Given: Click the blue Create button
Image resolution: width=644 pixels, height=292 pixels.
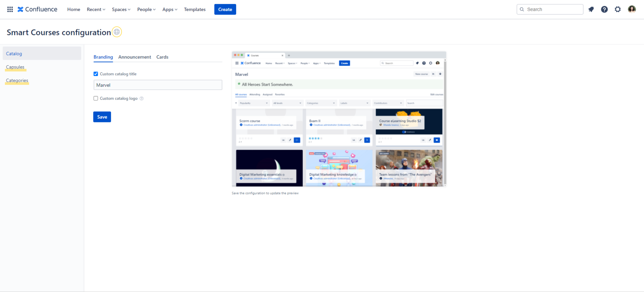Looking at the screenshot, I should 225,9.
